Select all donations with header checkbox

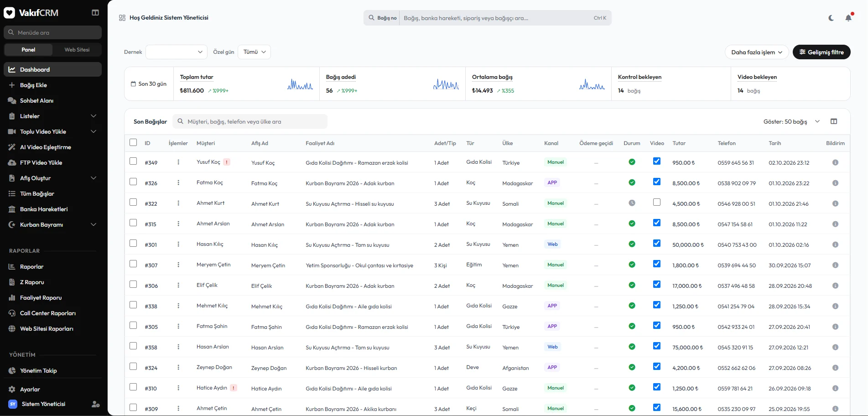click(133, 142)
